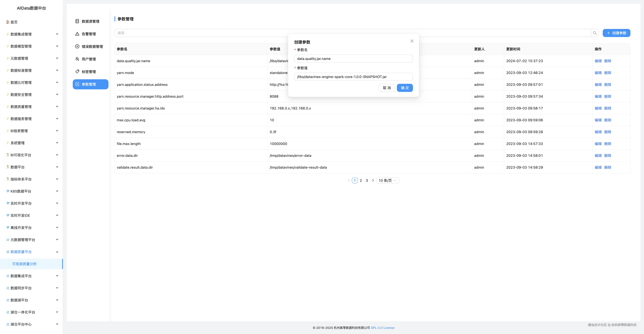Click the search magnifier icon

(x=595, y=33)
